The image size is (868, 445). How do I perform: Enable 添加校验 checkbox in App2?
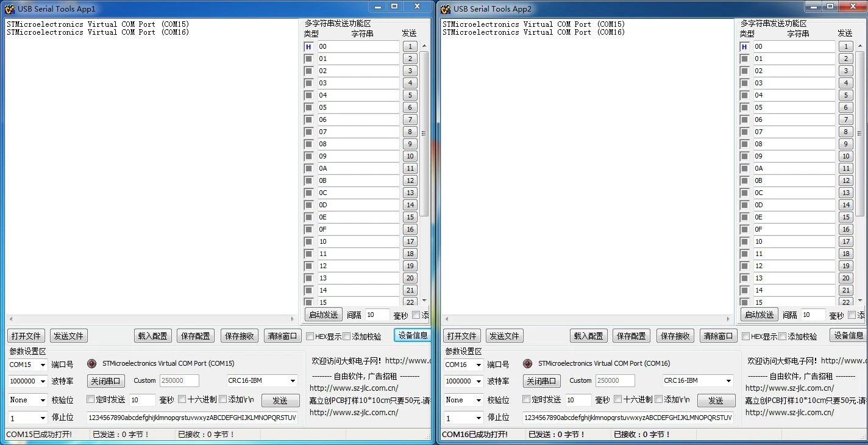[x=783, y=336]
